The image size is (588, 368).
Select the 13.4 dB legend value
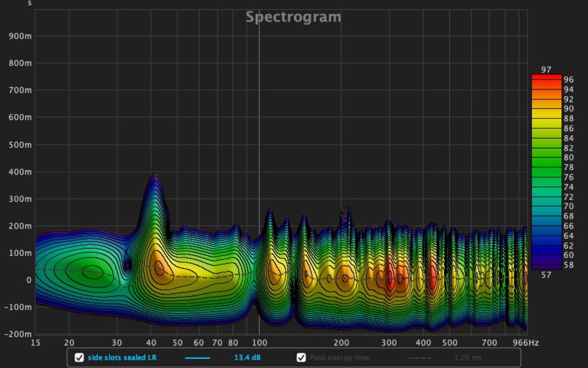247,358
